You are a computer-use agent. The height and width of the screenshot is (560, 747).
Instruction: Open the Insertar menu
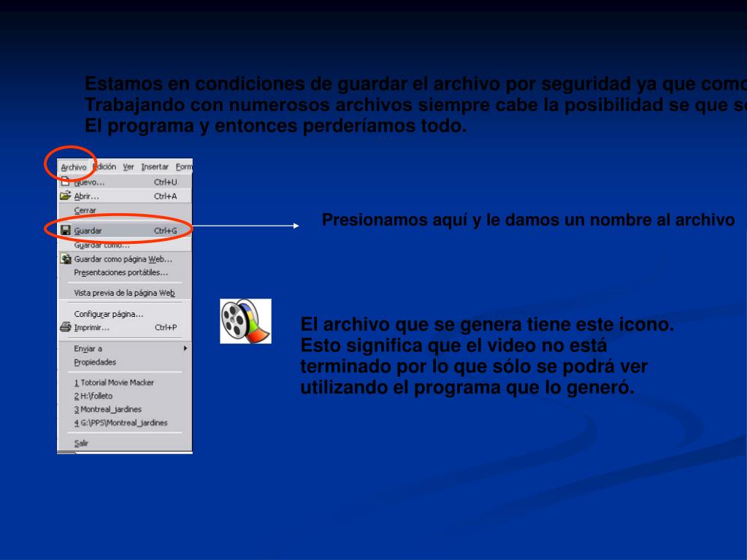[155, 166]
